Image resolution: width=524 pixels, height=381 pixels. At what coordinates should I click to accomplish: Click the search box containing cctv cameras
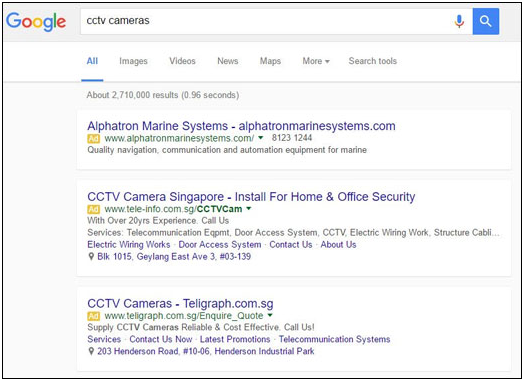266,21
